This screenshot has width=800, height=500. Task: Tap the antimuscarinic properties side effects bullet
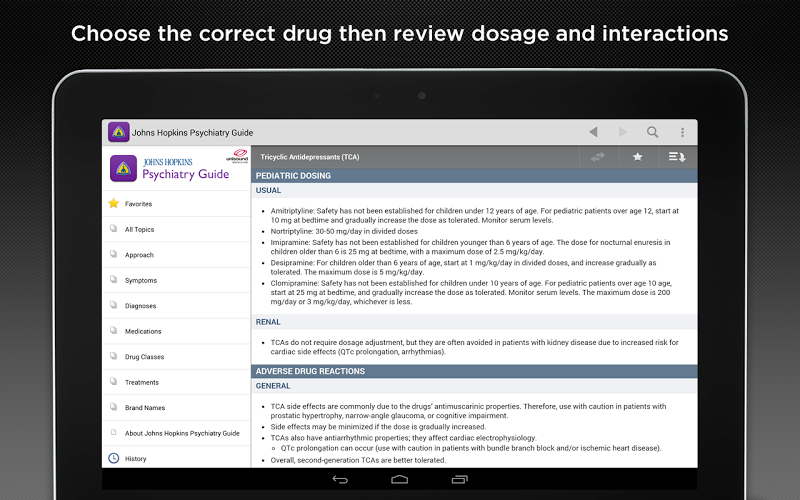click(468, 411)
